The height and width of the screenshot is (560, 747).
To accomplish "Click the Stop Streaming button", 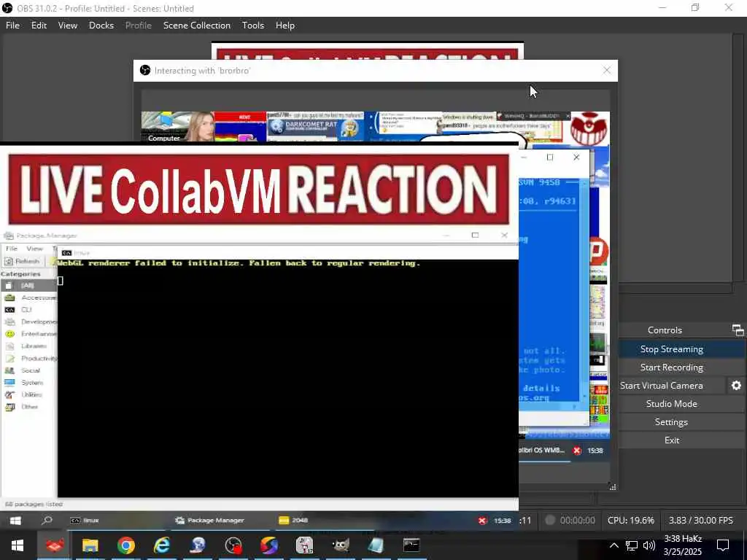I will (672, 349).
